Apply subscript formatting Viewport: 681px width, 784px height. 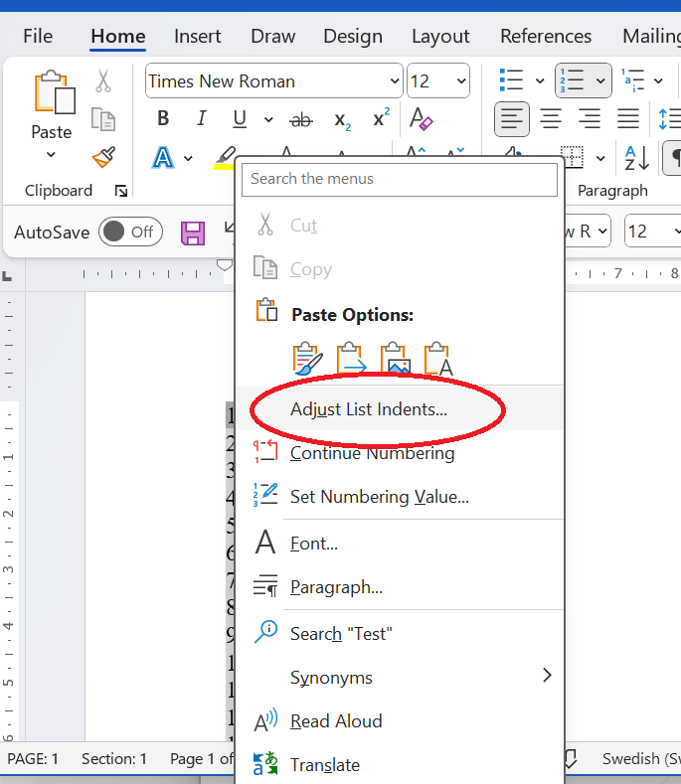click(x=342, y=120)
